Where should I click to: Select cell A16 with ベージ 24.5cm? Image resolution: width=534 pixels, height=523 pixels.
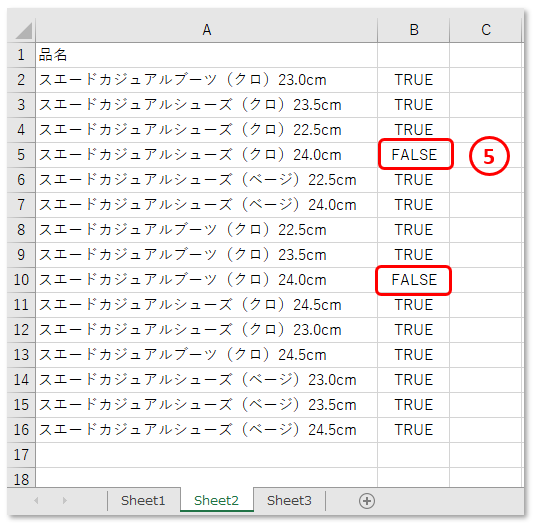click(x=206, y=430)
